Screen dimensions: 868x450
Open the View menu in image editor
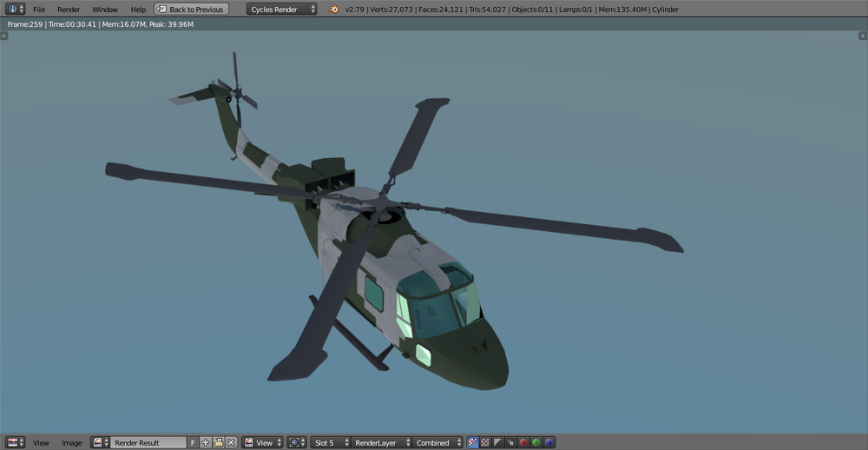coord(41,443)
